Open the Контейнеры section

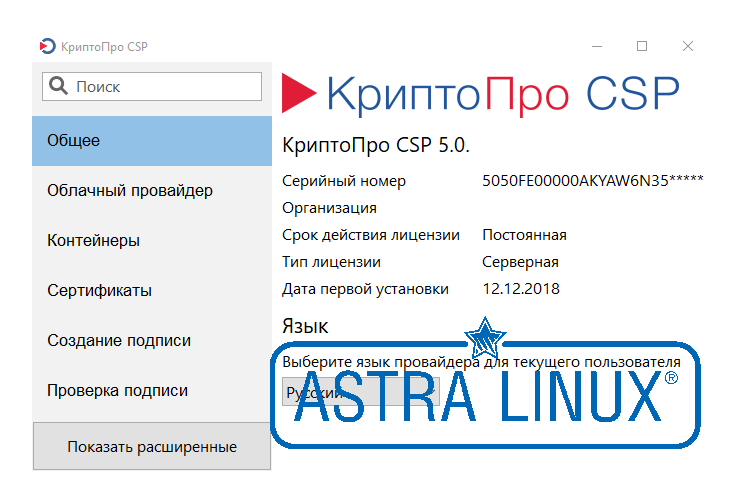[x=152, y=241]
